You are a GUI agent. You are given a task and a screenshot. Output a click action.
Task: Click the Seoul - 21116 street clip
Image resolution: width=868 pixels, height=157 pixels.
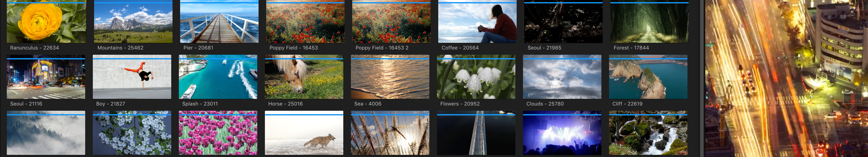pos(46,77)
